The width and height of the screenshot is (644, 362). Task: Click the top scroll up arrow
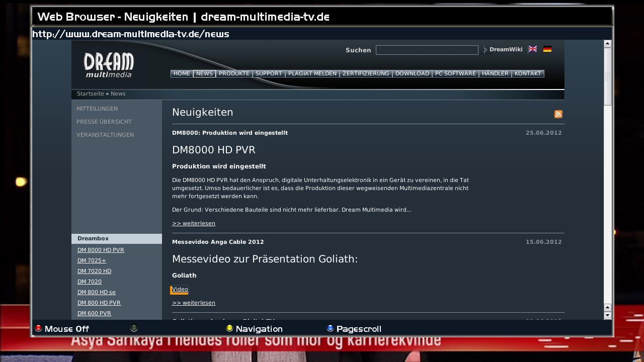607,44
